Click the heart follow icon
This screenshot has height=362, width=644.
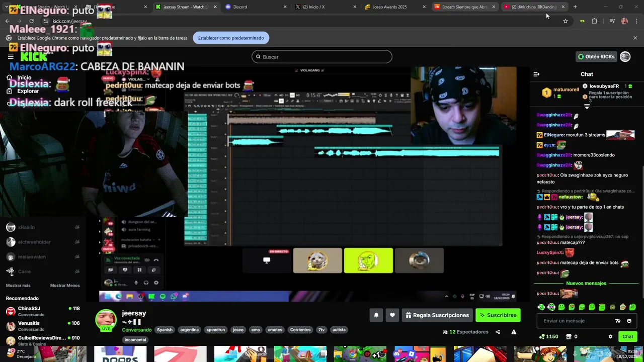click(392, 315)
